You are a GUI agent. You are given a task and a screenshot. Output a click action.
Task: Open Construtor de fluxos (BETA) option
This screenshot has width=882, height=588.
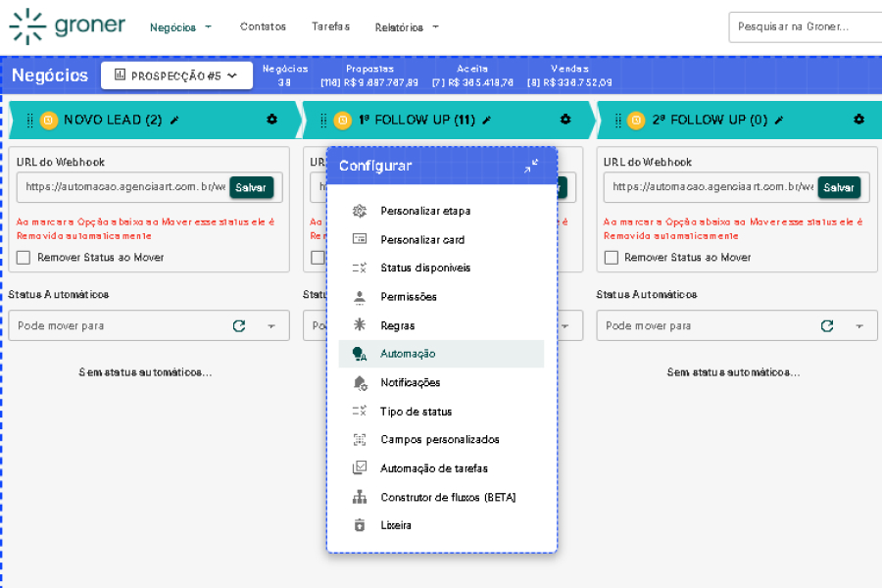[x=447, y=497]
